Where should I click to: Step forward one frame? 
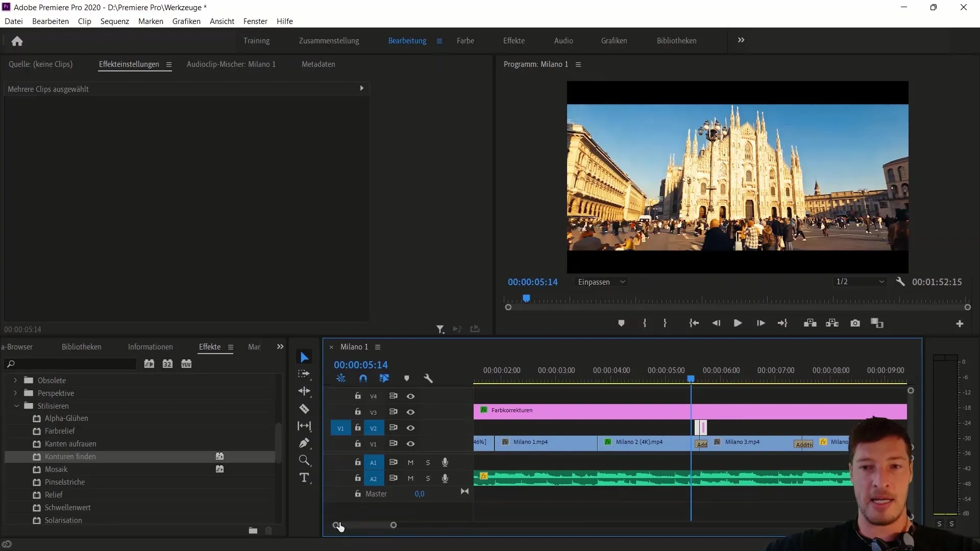click(761, 323)
